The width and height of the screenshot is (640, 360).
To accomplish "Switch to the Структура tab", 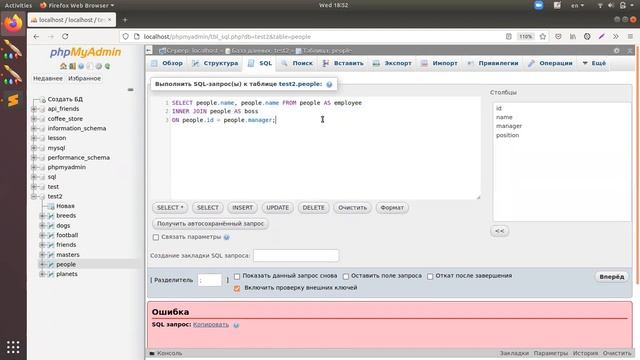I will coord(215,63).
